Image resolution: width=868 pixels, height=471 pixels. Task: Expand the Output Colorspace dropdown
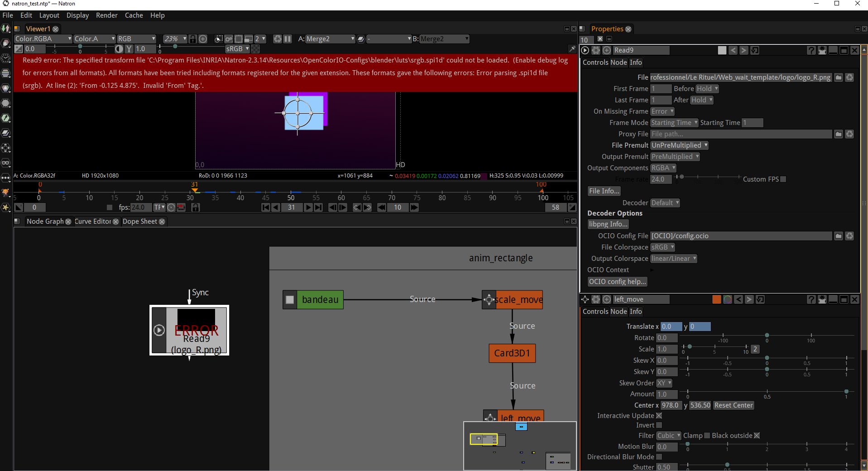[674, 259]
